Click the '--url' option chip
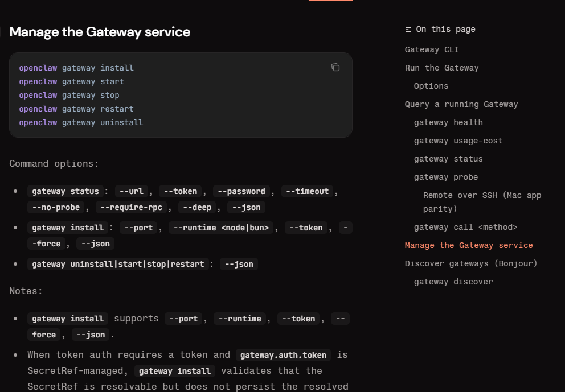The width and height of the screenshot is (565, 392). (x=131, y=191)
